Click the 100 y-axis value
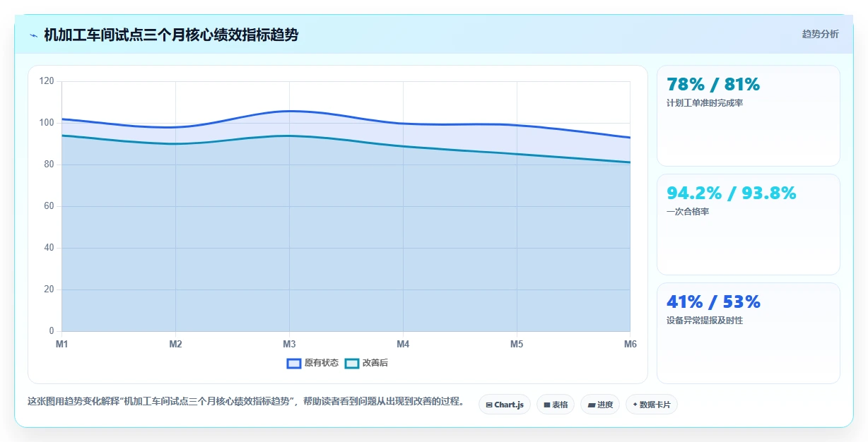The height and width of the screenshot is (442, 868). pos(47,123)
